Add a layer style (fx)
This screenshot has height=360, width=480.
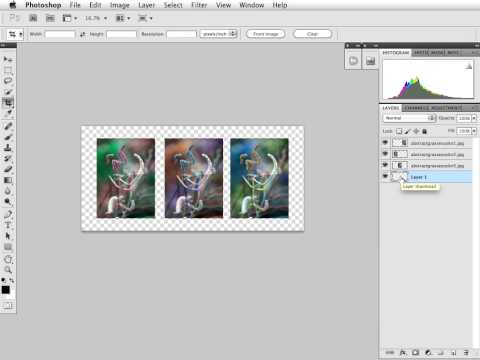403,352
